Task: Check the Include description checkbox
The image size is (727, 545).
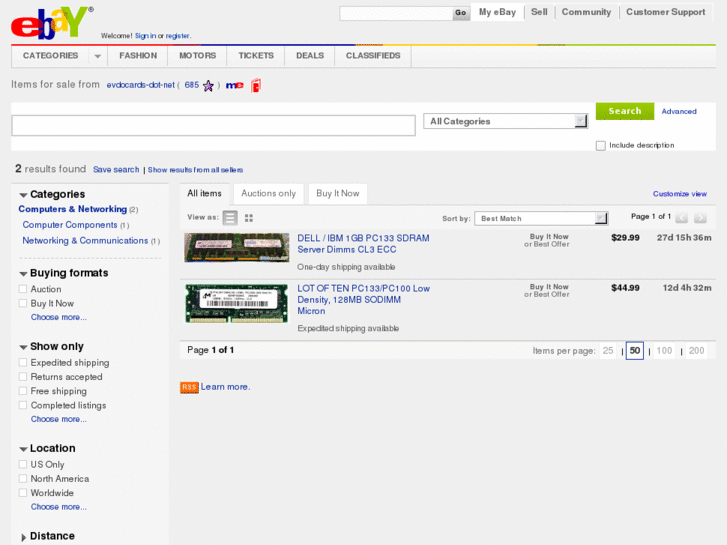Action: click(600, 146)
